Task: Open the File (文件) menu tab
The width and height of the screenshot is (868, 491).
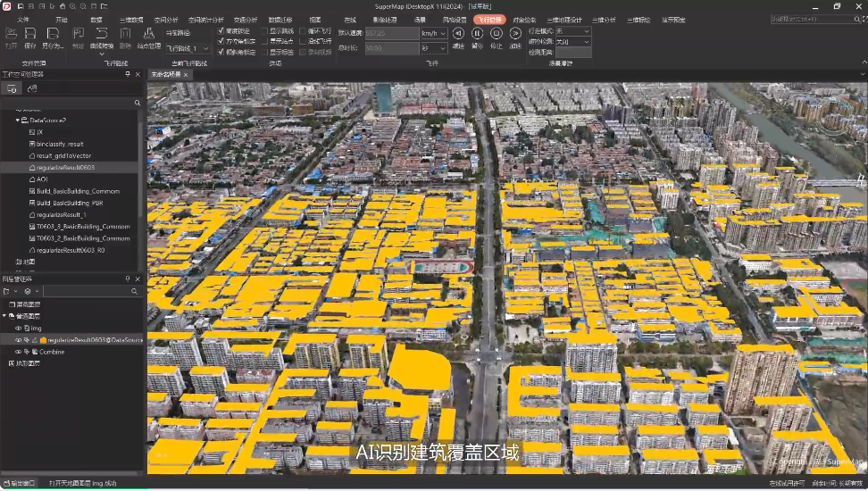Action: [22, 20]
